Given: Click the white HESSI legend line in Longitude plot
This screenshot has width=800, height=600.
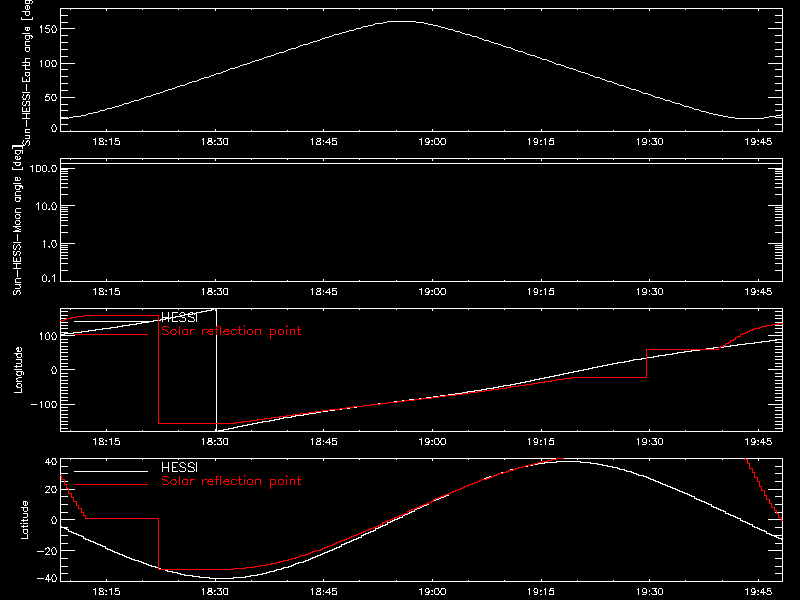Looking at the screenshot, I should [x=111, y=321].
